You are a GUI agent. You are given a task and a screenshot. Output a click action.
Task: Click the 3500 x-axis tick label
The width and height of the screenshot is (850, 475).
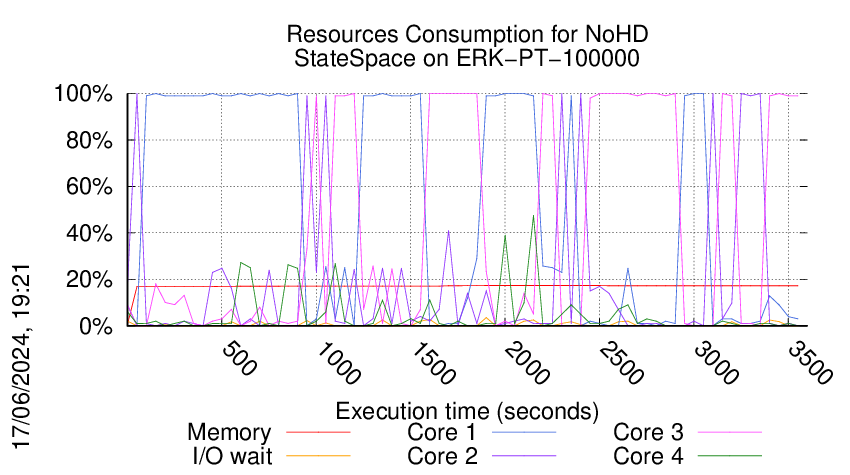[810, 363]
